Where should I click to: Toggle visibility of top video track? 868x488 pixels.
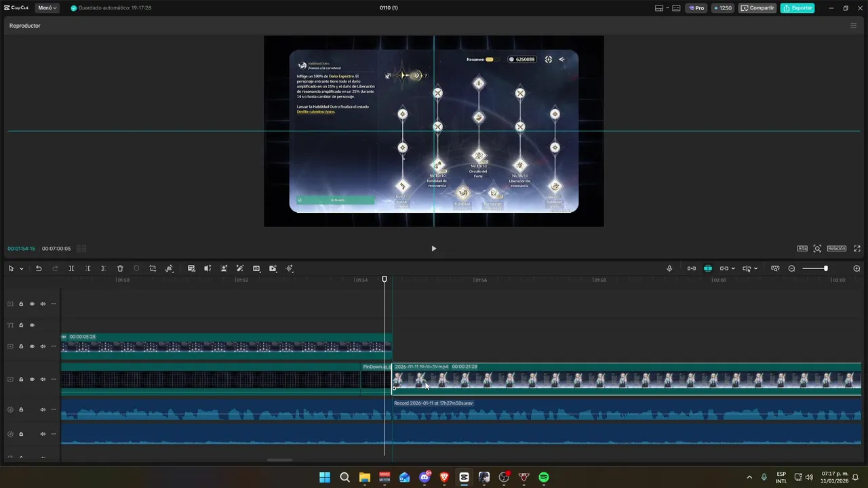click(x=32, y=304)
